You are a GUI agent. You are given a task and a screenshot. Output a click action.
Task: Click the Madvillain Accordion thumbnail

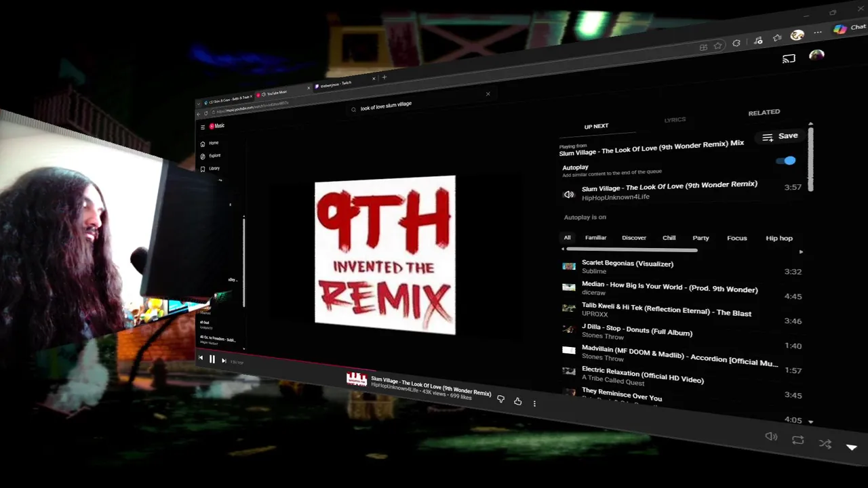[569, 350]
